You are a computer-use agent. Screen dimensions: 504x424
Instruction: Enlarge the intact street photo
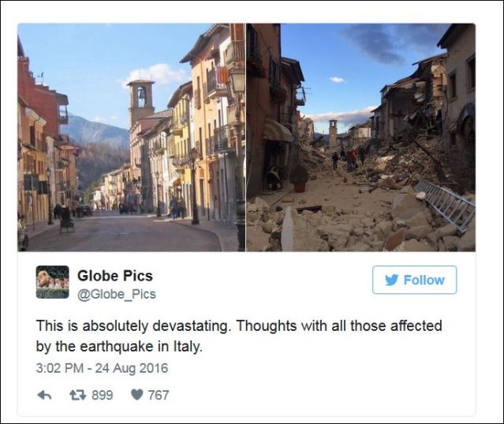132,137
